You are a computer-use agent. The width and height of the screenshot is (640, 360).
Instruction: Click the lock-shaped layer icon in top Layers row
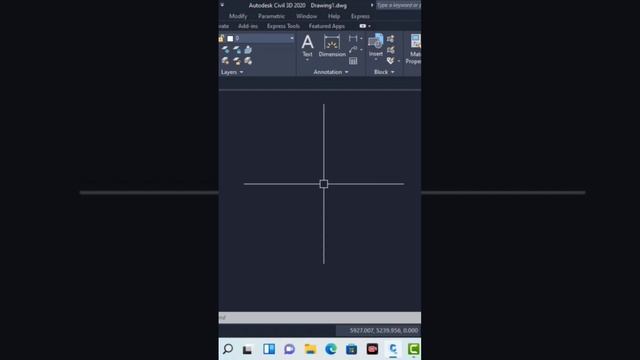pos(248,50)
